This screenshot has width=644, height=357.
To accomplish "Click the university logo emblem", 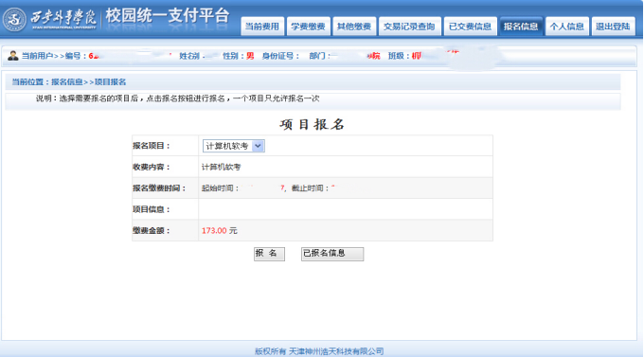I will (14, 19).
